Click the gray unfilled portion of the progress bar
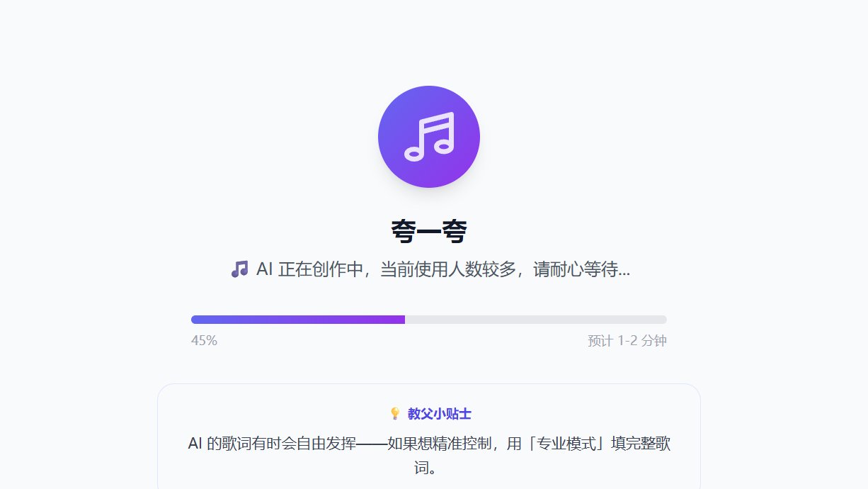 click(536, 320)
